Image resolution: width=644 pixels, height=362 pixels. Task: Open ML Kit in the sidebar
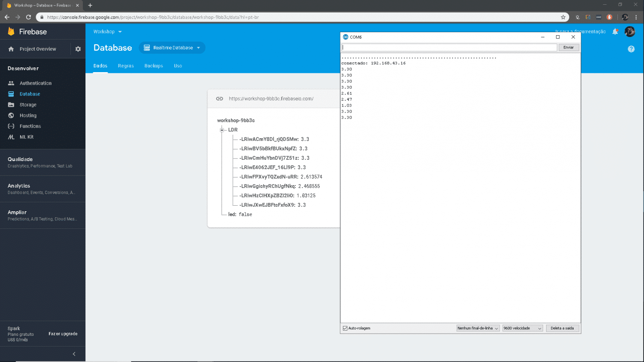pos(26,137)
